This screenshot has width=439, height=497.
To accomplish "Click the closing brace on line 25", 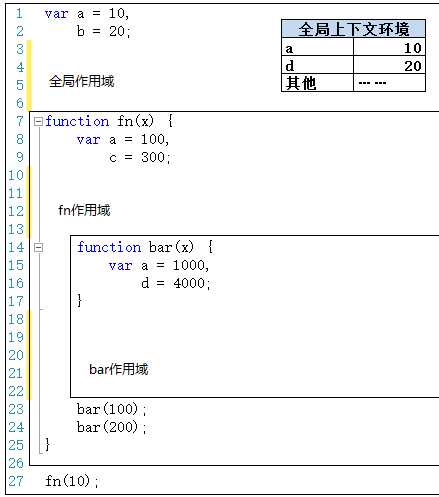I will pos(47,445).
